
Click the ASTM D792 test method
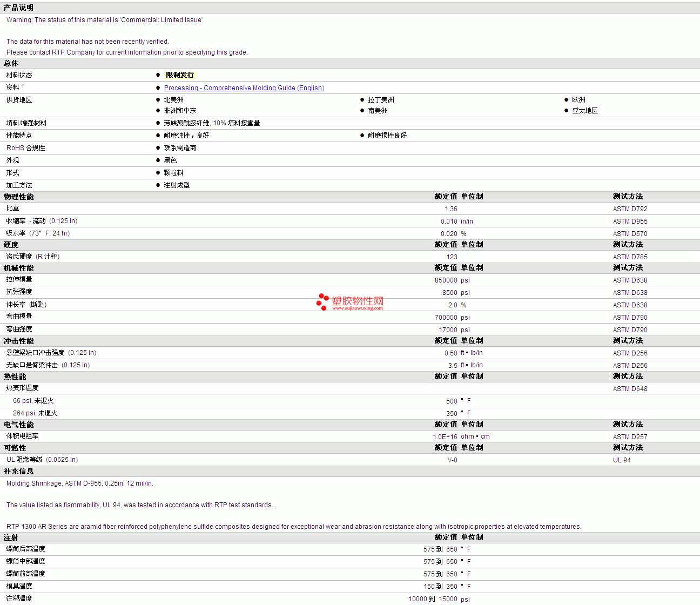(x=630, y=209)
